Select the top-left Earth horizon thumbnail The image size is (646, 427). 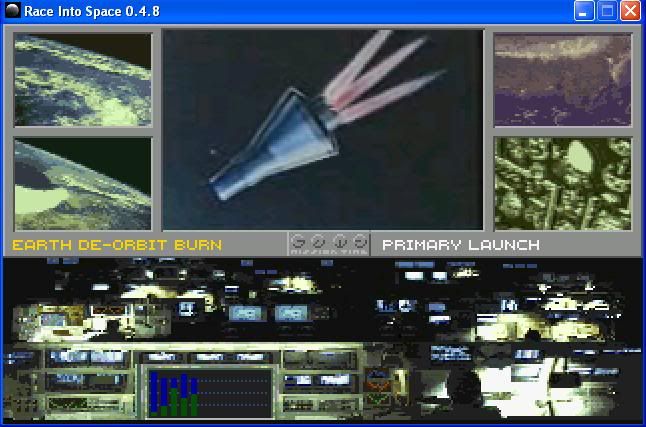[x=83, y=80]
